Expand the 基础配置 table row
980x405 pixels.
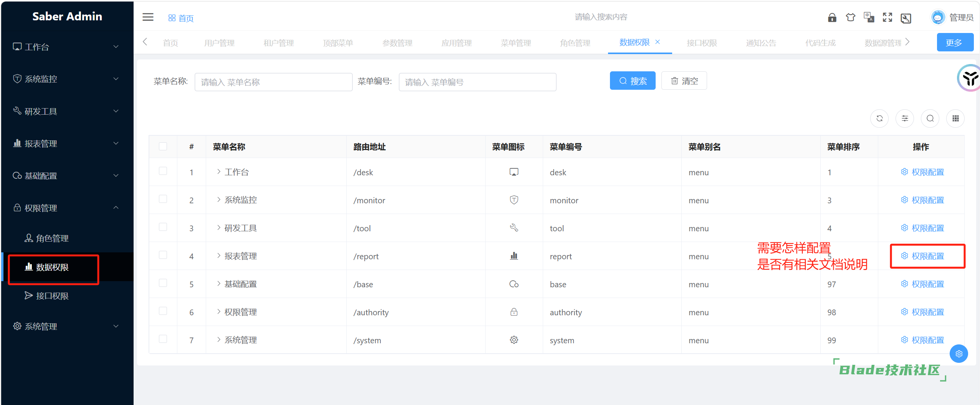(x=218, y=284)
